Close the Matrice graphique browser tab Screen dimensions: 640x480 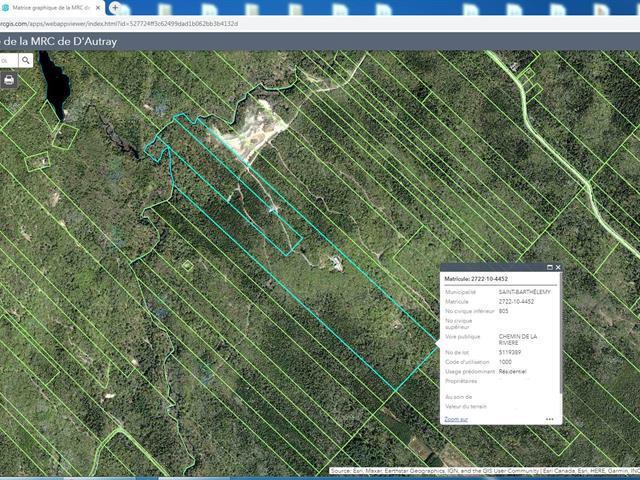pyautogui.click(x=98, y=7)
